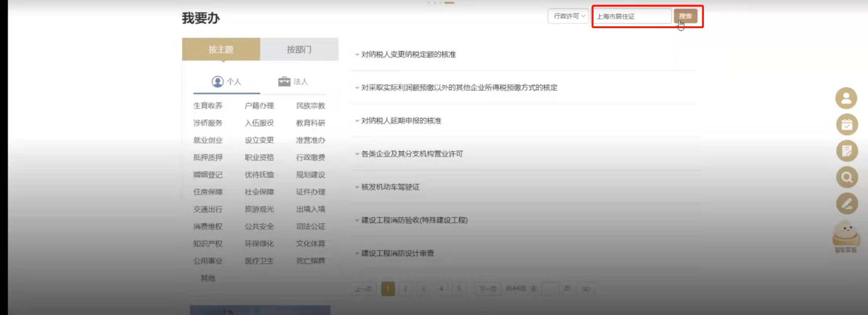The height and width of the screenshot is (315, 868).
Task: Select the 个人 person icon tab
Action: [226, 81]
